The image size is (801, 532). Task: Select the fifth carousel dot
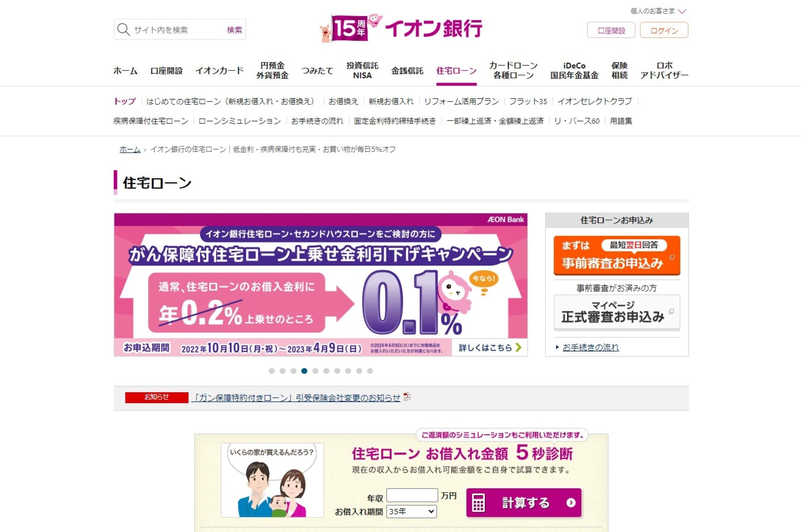[315, 371]
